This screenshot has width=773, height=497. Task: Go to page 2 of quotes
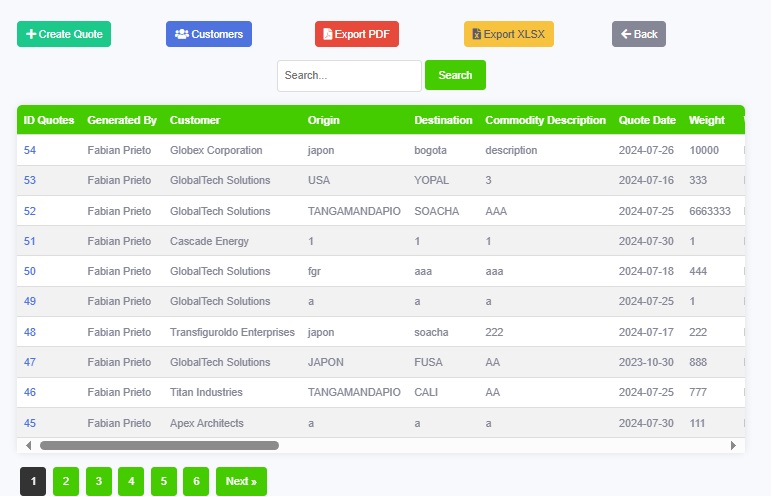pos(65,482)
